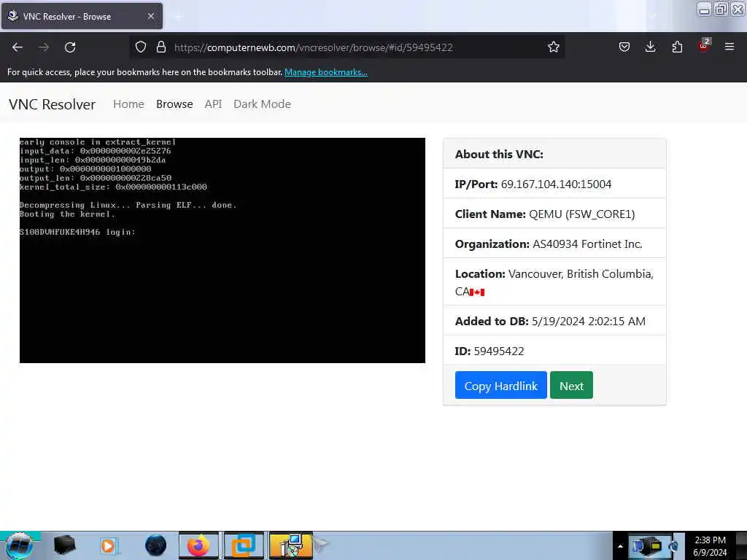Click the VNC Resolver brand title
This screenshot has width=747, height=560.
52,104
